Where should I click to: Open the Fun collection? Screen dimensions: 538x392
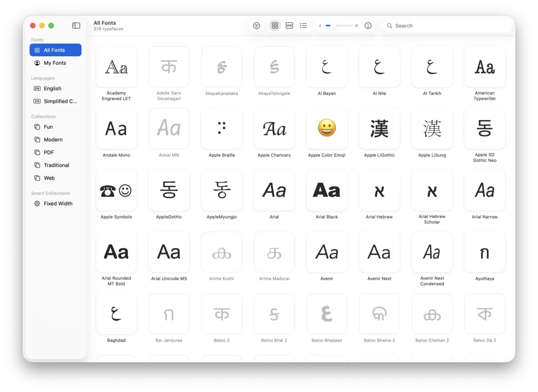click(x=56, y=127)
